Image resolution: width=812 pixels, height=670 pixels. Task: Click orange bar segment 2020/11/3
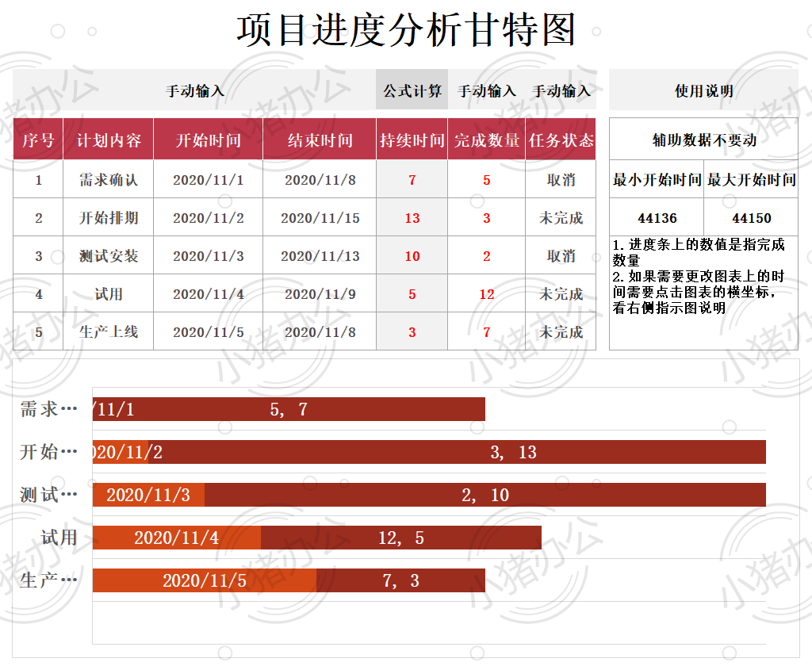148,495
